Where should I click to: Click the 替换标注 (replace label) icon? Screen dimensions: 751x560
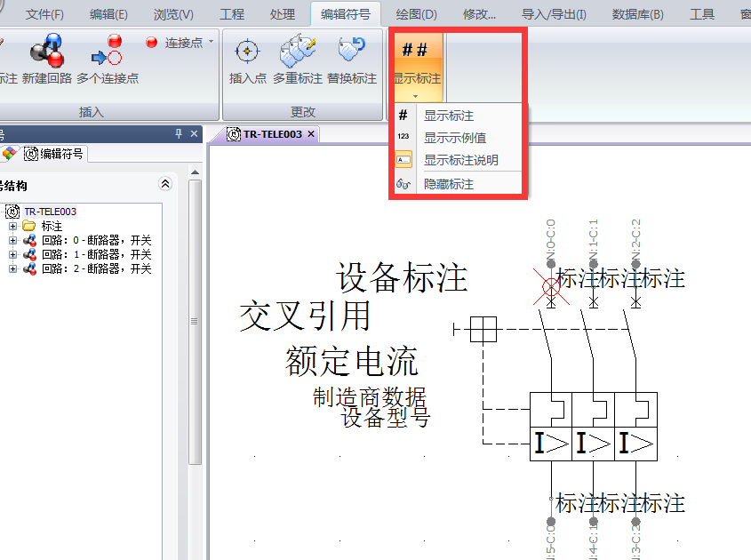(352, 50)
